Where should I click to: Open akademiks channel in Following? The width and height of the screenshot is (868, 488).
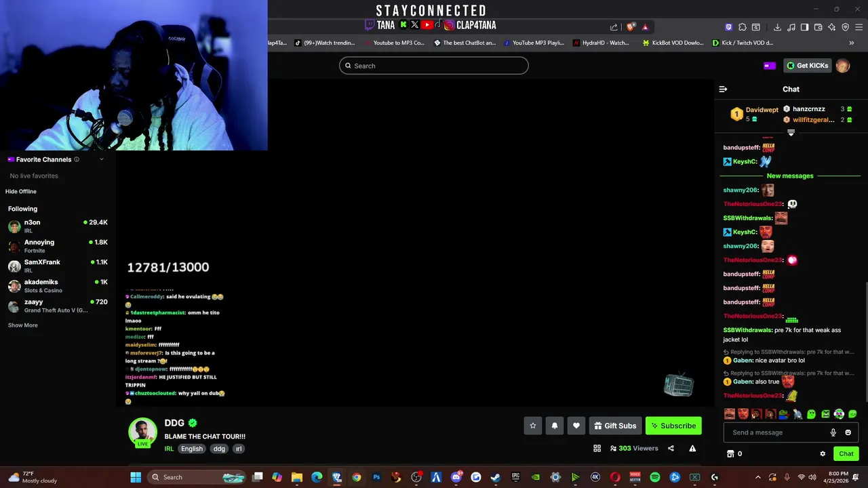pyautogui.click(x=58, y=285)
